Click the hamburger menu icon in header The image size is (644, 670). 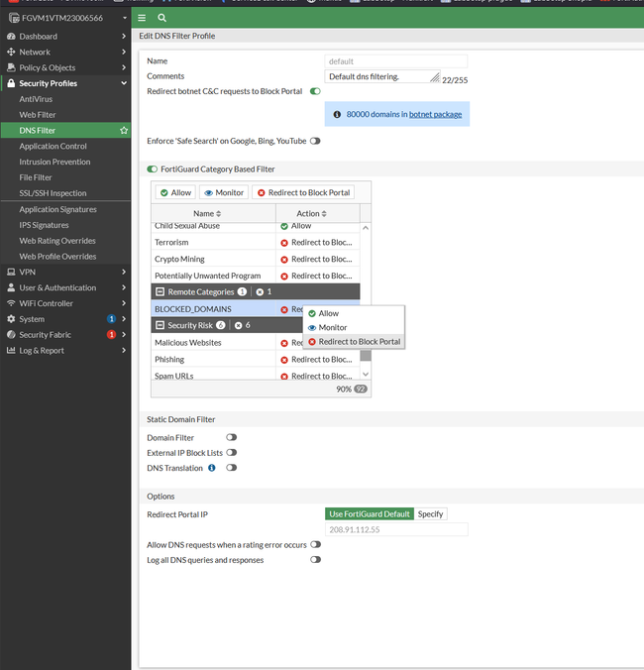coord(142,18)
